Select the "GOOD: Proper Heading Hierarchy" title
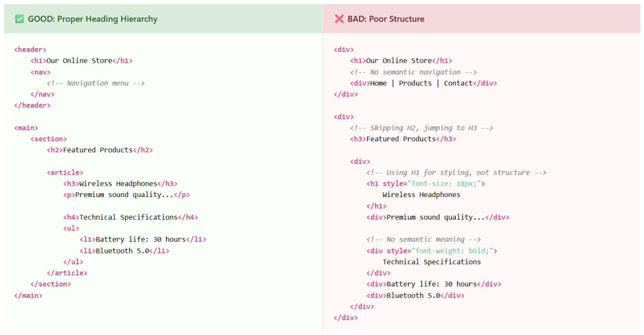This screenshot has height=335, width=644. coord(93,19)
